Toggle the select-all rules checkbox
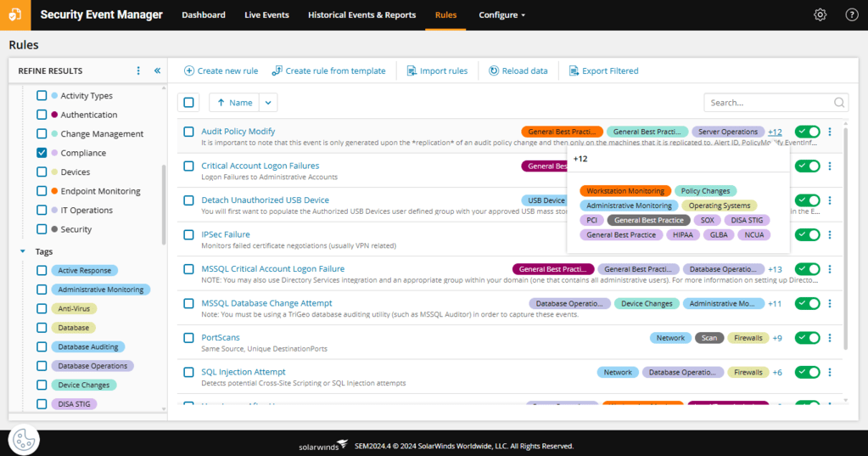868x456 pixels. pyautogui.click(x=188, y=103)
